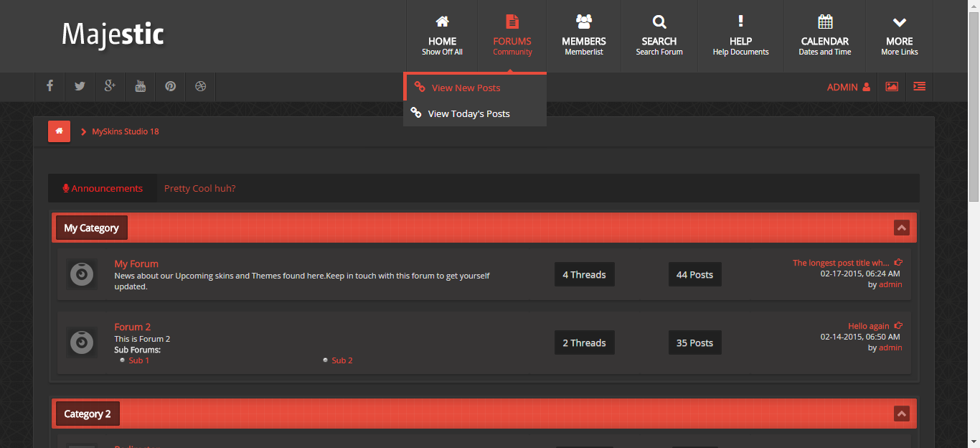Click the Majestic logo
The width and height of the screenshot is (980, 448).
pyautogui.click(x=113, y=34)
